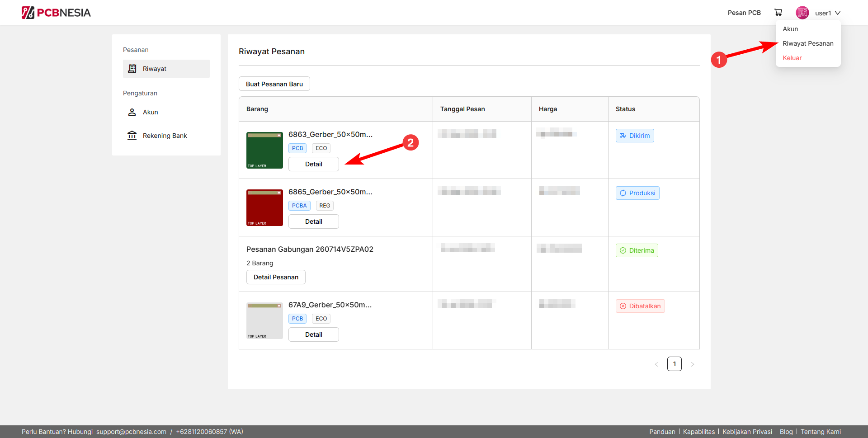Viewport: 868px width, 438px height.
Task: Click Detail Pesanan for Pesanan Gabungan
Action: point(276,277)
